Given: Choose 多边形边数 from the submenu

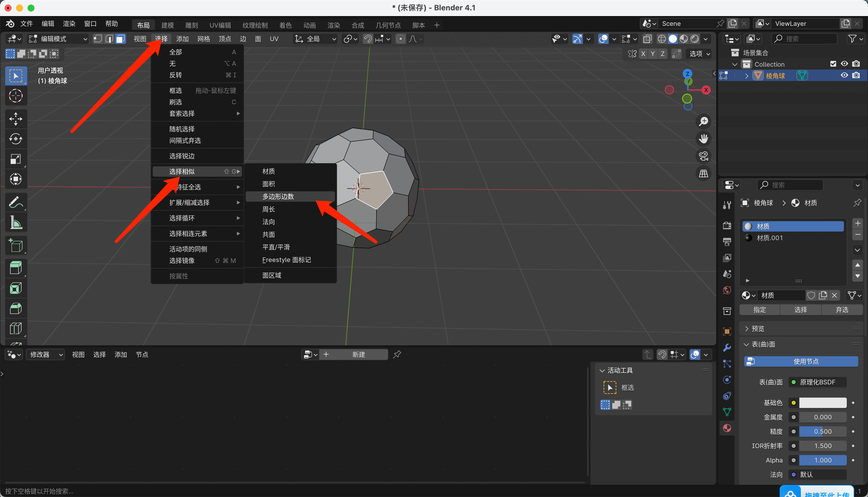Looking at the screenshot, I should (x=278, y=196).
